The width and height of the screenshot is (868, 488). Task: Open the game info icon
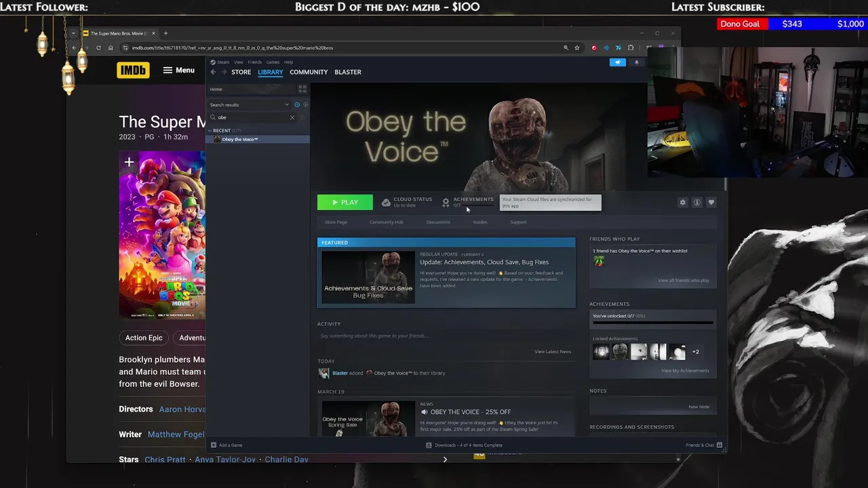696,203
